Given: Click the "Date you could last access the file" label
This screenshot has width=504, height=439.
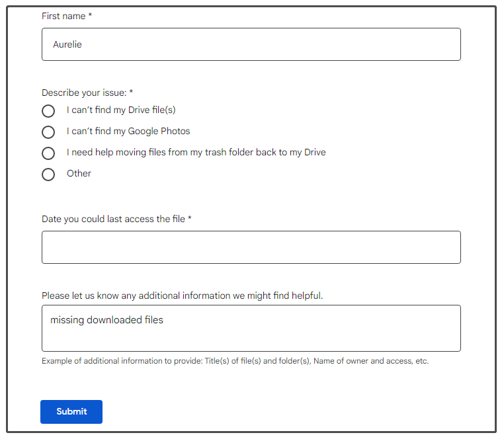Looking at the screenshot, I should click(116, 219).
